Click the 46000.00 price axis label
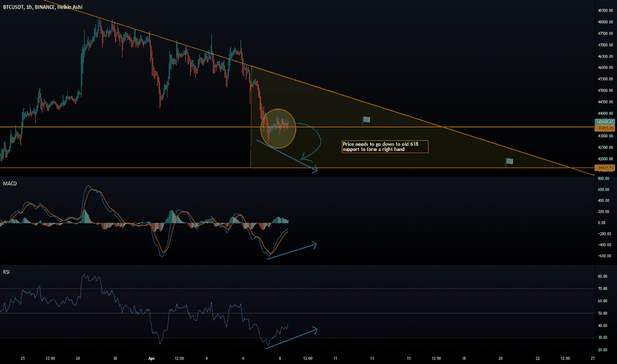Image resolution: width=617 pixels, height=364 pixels. click(605, 68)
